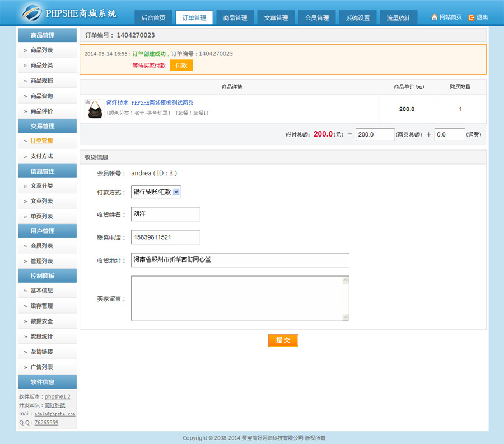Click the PHPSHE logo icon
The width and height of the screenshot is (504, 444).
click(x=32, y=12)
